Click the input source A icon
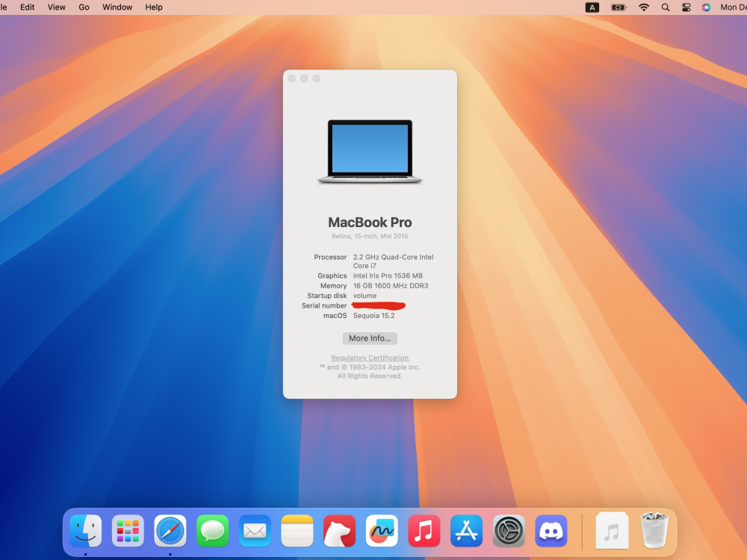This screenshot has width=747, height=560. tap(592, 7)
